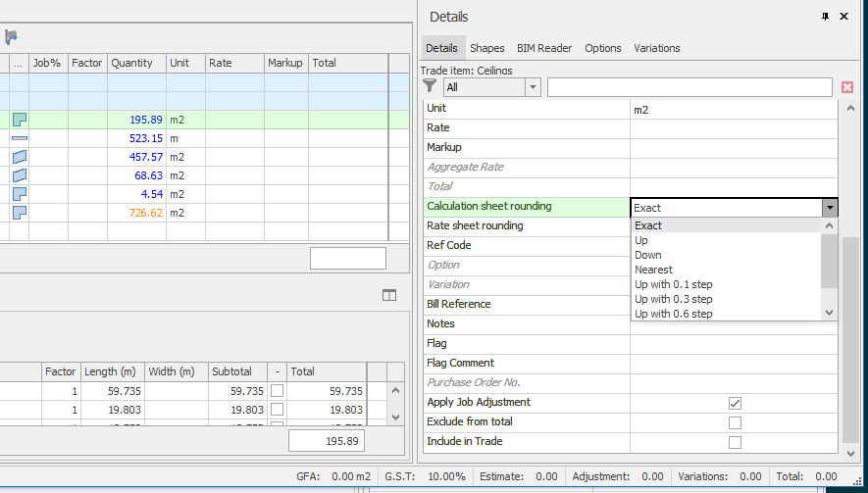The image size is (868, 493).
Task: Click the filter funnel icon in Details
Action: click(x=430, y=87)
